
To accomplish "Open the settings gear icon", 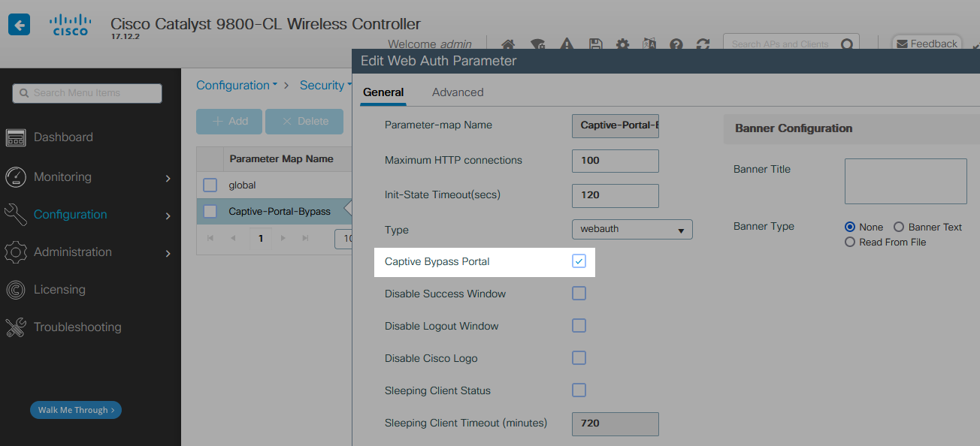I will (623, 45).
